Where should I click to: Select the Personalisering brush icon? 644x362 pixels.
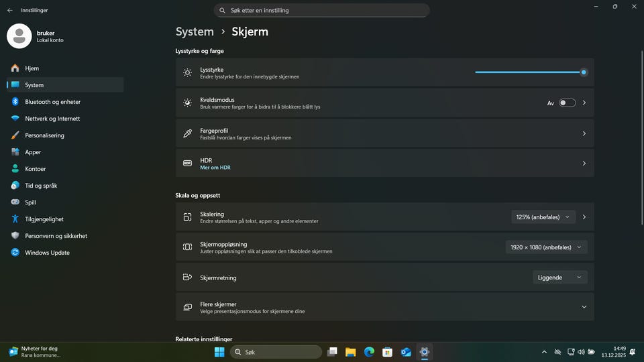[x=15, y=135]
